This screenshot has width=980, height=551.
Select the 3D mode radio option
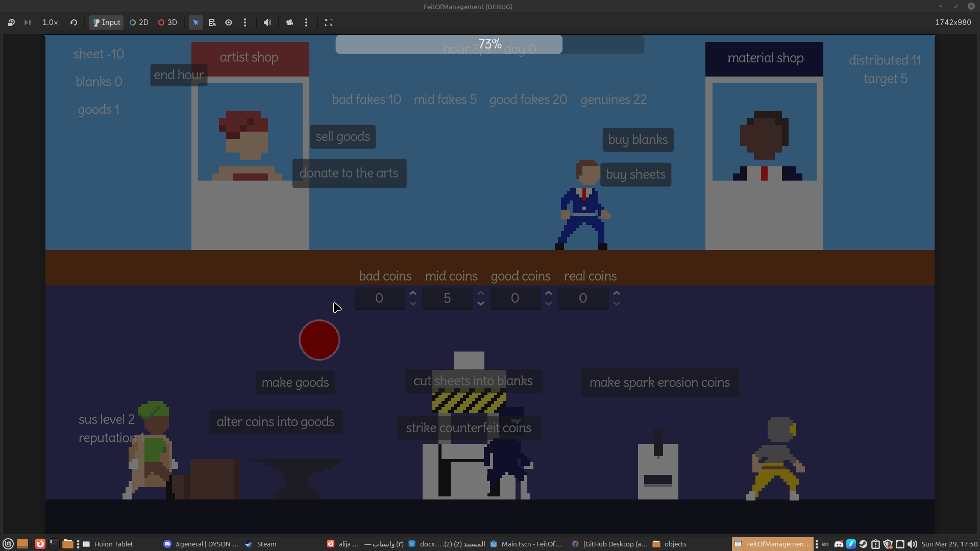click(x=167, y=22)
